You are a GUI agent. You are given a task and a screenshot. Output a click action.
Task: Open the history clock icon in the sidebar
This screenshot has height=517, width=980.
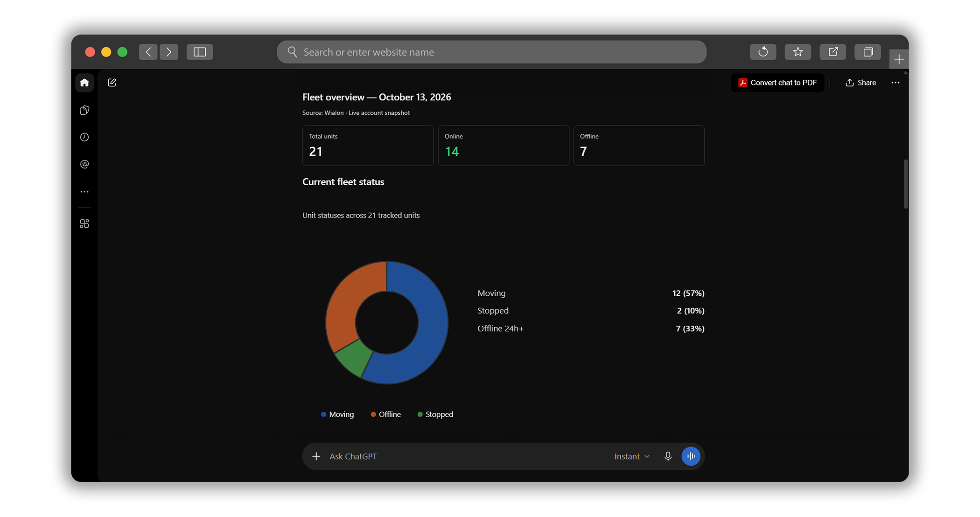pyautogui.click(x=84, y=137)
